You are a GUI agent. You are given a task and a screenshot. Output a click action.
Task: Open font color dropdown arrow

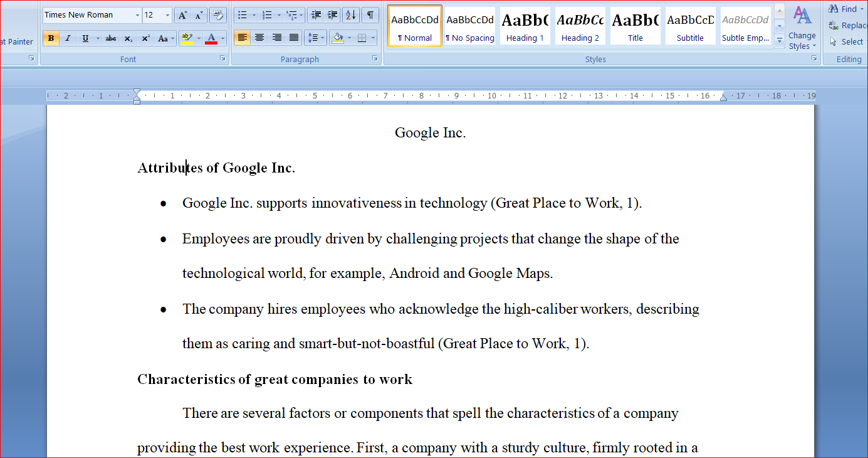222,38
